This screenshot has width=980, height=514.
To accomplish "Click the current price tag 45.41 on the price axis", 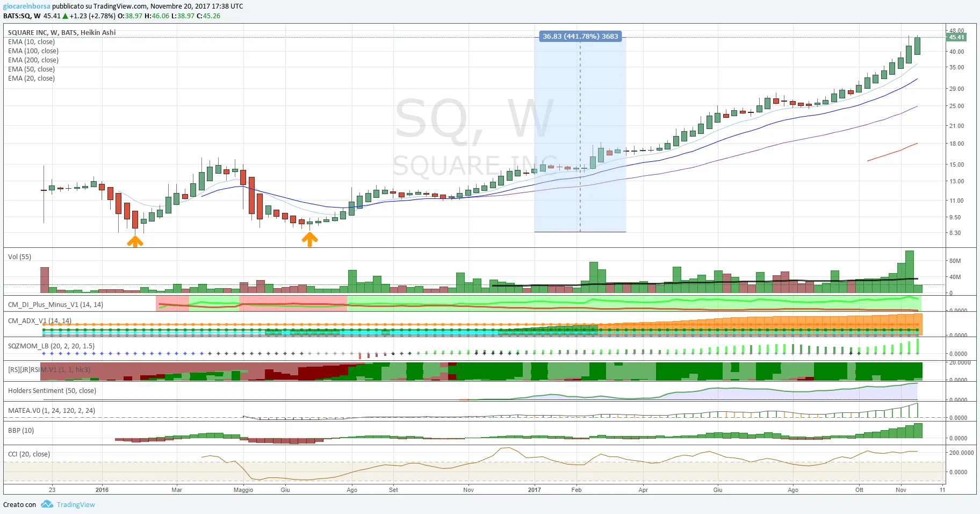I will 956,37.
